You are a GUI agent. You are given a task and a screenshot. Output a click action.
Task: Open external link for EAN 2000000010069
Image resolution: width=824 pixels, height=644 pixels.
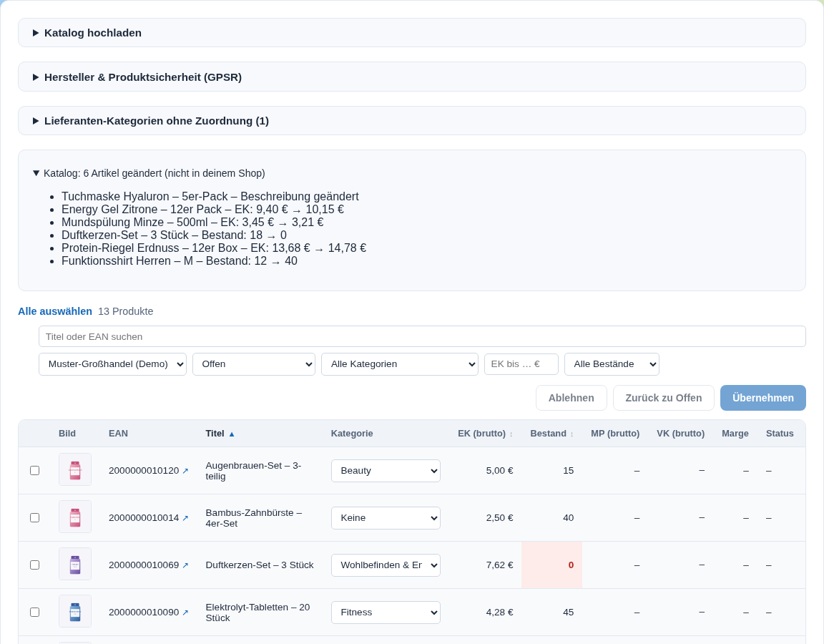[x=185, y=565]
